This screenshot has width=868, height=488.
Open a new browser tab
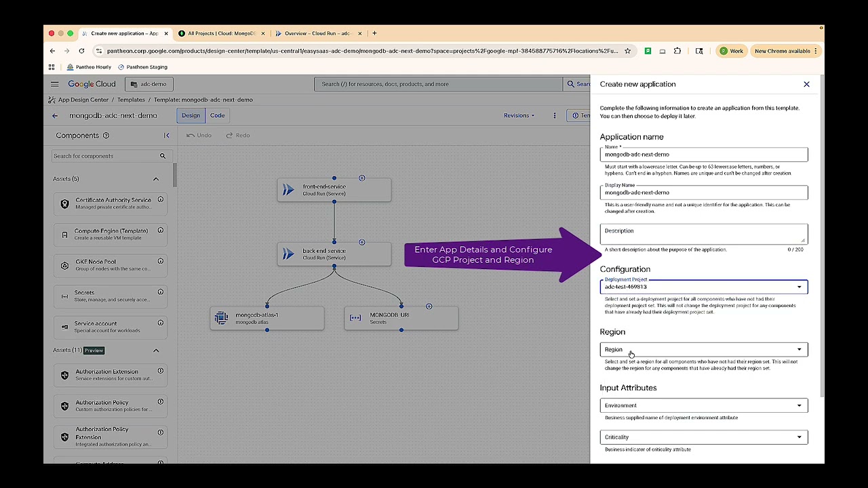[x=374, y=33]
